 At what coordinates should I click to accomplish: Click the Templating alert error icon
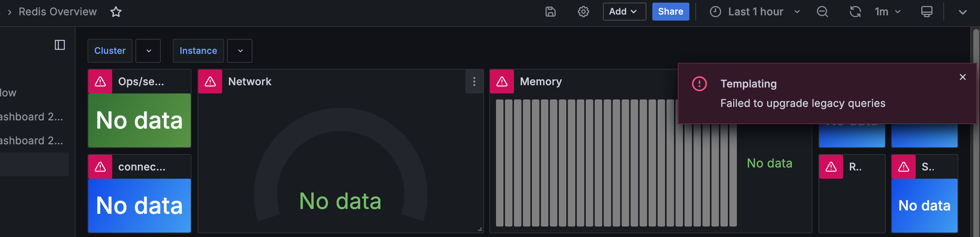(699, 84)
